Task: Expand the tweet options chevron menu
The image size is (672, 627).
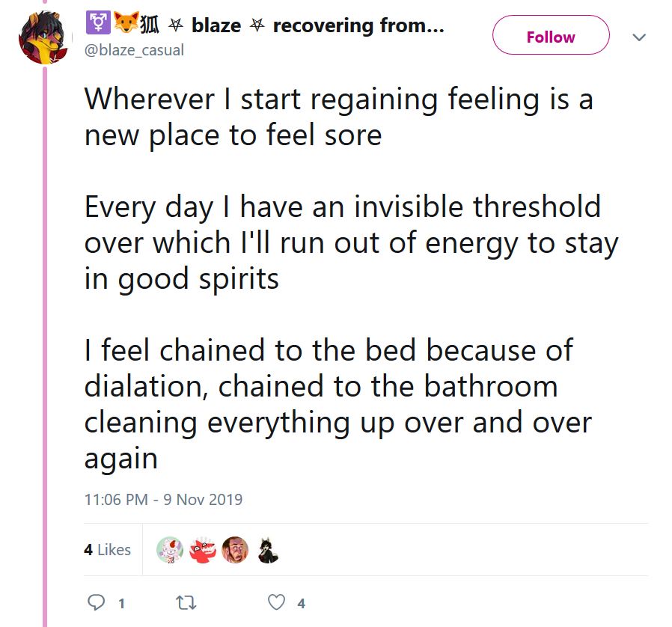Action: [x=639, y=37]
